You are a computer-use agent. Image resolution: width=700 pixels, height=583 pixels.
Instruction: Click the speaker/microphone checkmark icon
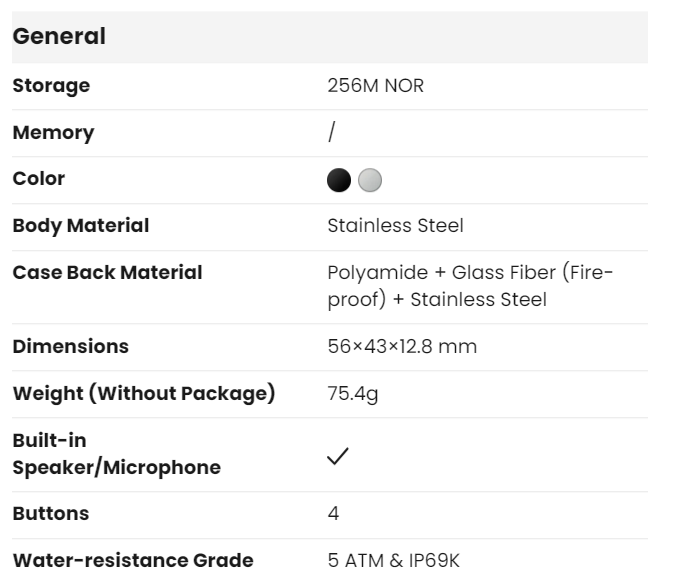pos(338,455)
